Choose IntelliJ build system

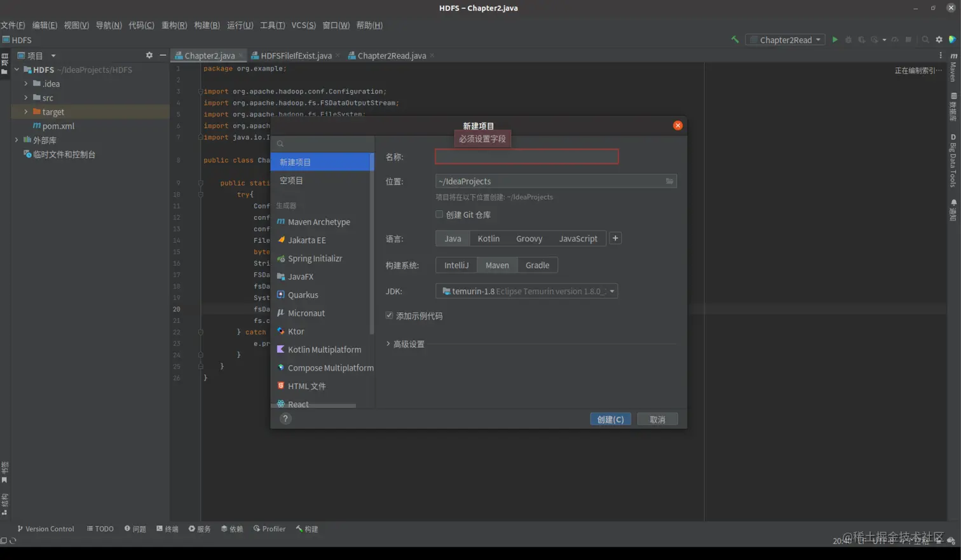click(x=456, y=265)
